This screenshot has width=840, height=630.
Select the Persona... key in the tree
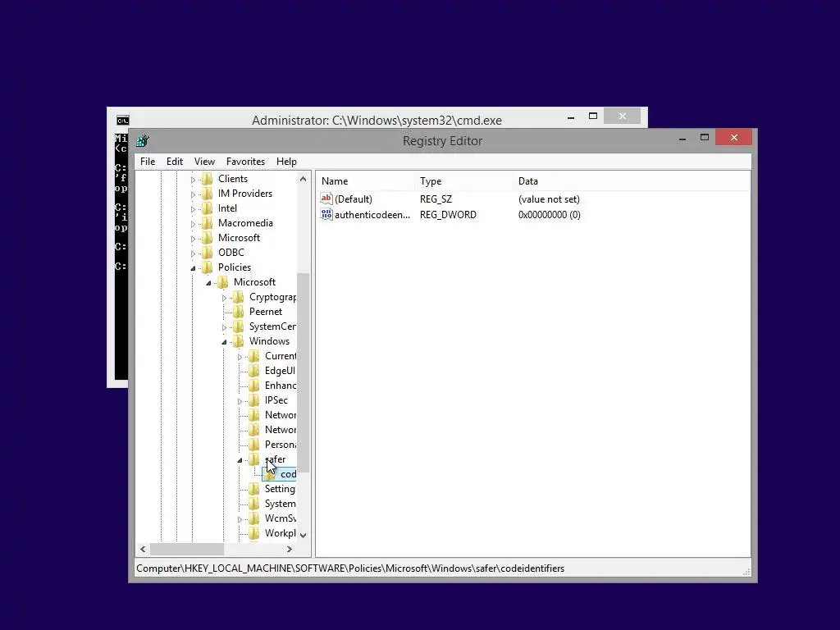click(x=281, y=444)
